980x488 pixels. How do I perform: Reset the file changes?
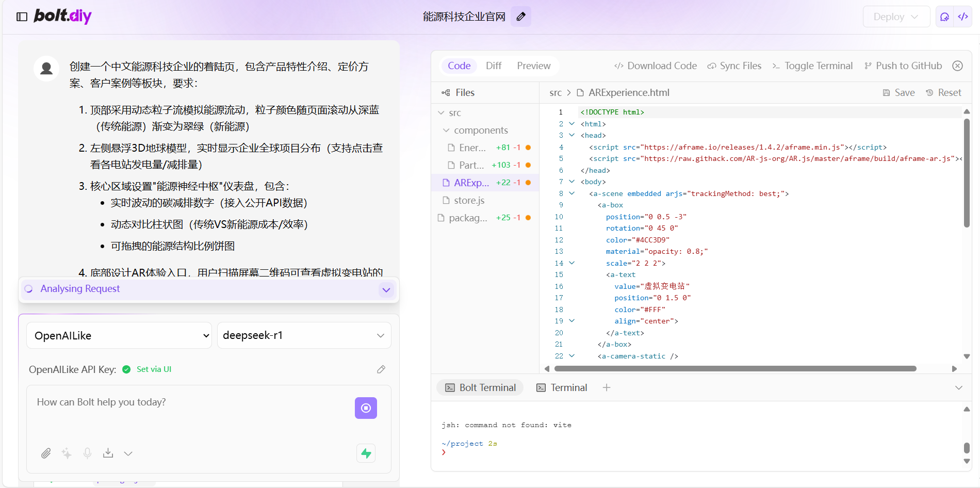(943, 92)
